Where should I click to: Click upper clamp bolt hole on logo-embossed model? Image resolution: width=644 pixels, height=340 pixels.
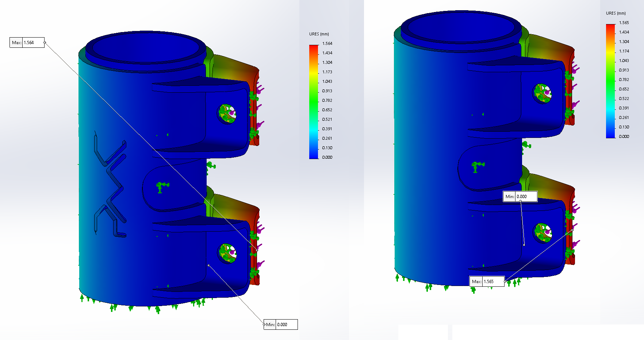pyautogui.click(x=227, y=114)
